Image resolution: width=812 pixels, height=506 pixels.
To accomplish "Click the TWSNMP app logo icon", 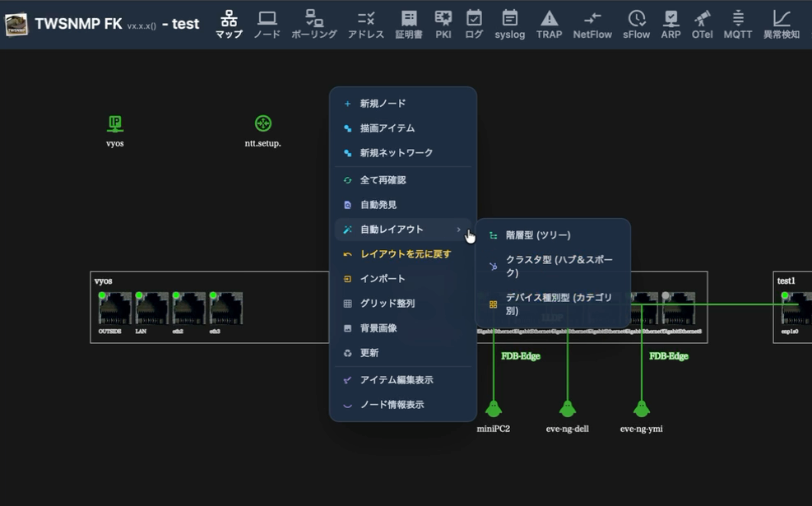I will coord(16,25).
